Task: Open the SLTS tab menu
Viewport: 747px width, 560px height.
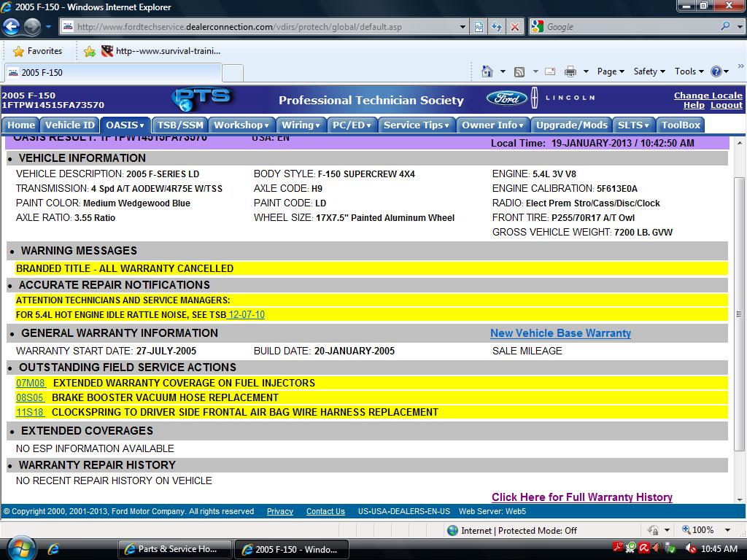Action: pyautogui.click(x=634, y=125)
